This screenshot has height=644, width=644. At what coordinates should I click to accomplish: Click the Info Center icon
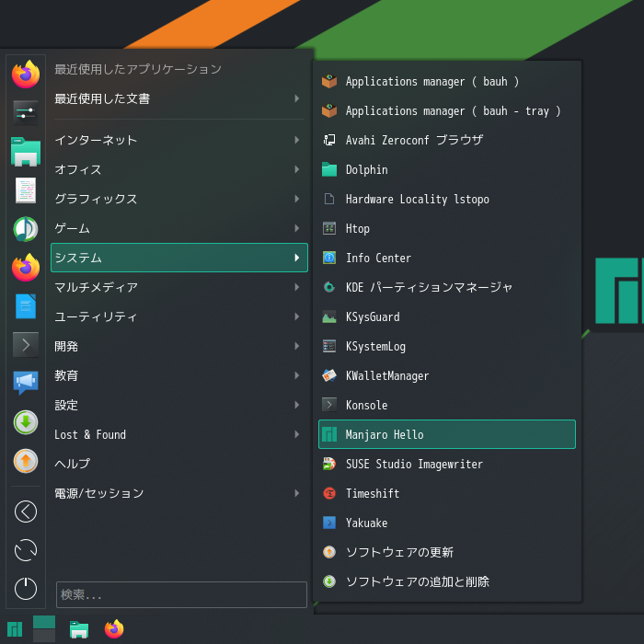tap(329, 258)
